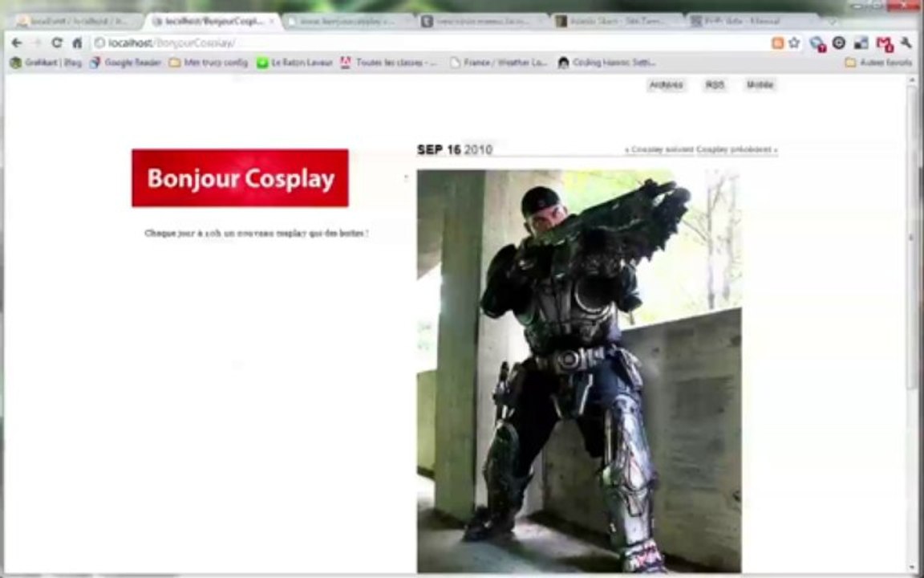Bookmark this page with the star icon

(x=794, y=43)
